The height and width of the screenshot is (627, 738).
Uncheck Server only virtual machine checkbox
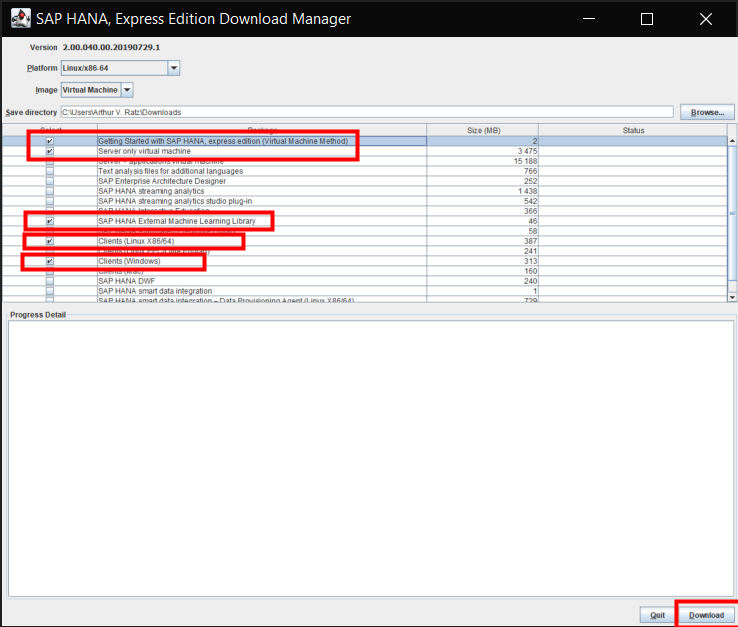50,151
